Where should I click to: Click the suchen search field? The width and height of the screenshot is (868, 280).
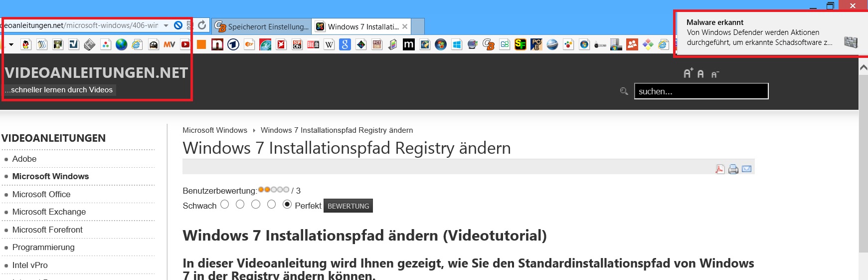(701, 91)
